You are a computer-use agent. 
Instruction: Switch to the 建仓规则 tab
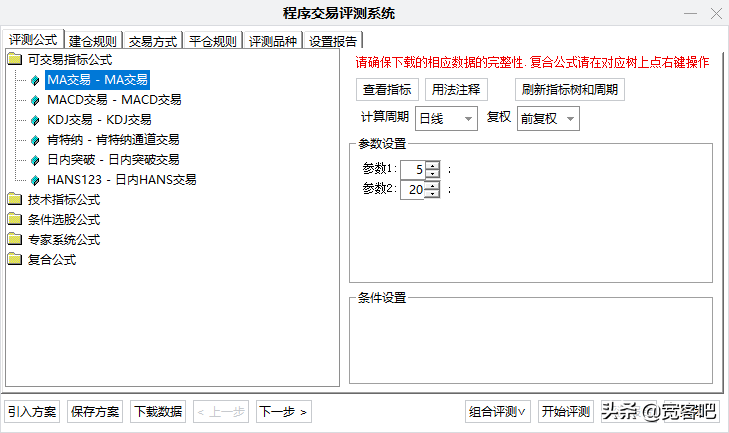pyautogui.click(x=94, y=41)
